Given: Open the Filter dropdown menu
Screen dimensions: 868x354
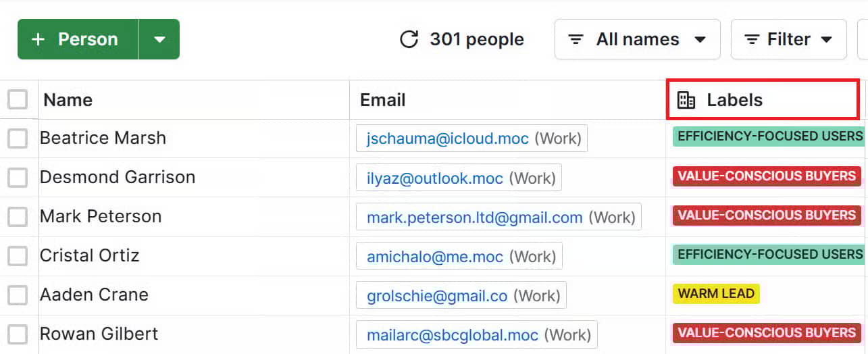Looking at the screenshot, I should point(826,40).
